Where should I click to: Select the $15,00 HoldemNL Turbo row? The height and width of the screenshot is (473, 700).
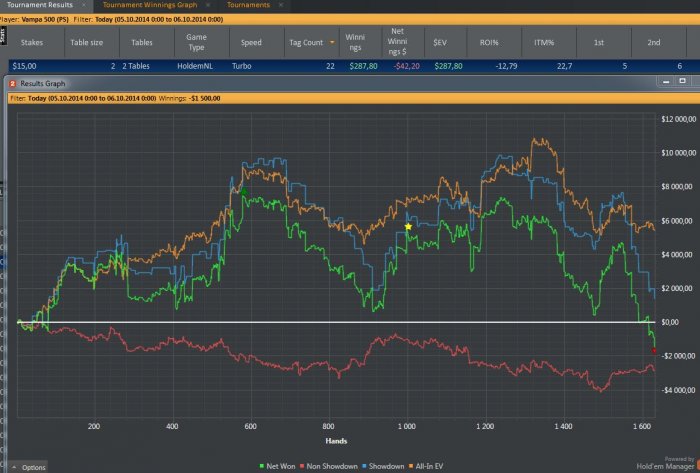pyautogui.click(x=200, y=66)
